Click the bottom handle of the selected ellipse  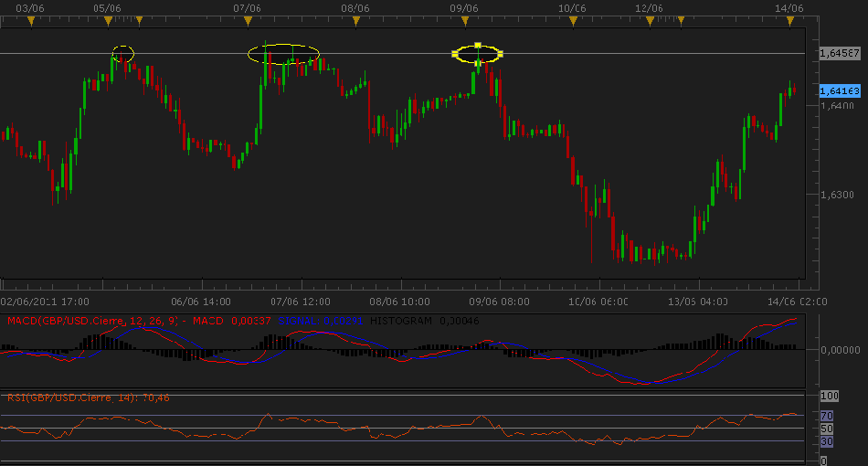478,64
